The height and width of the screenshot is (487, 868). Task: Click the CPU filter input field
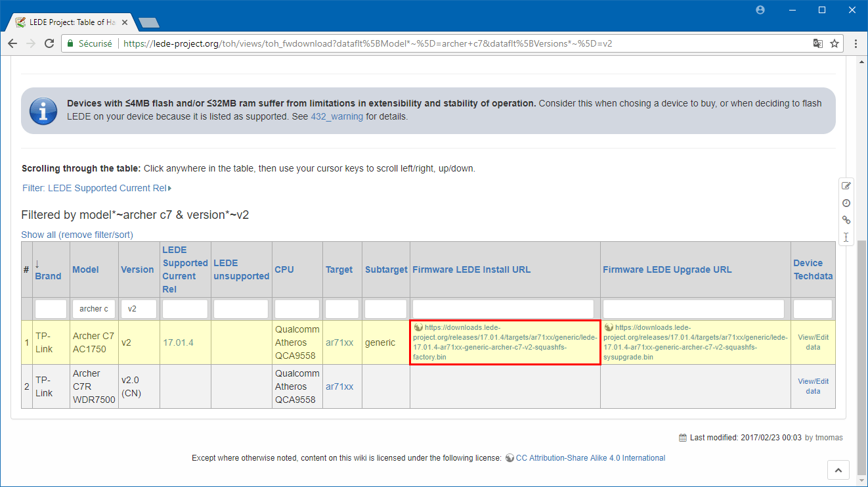[297, 309]
